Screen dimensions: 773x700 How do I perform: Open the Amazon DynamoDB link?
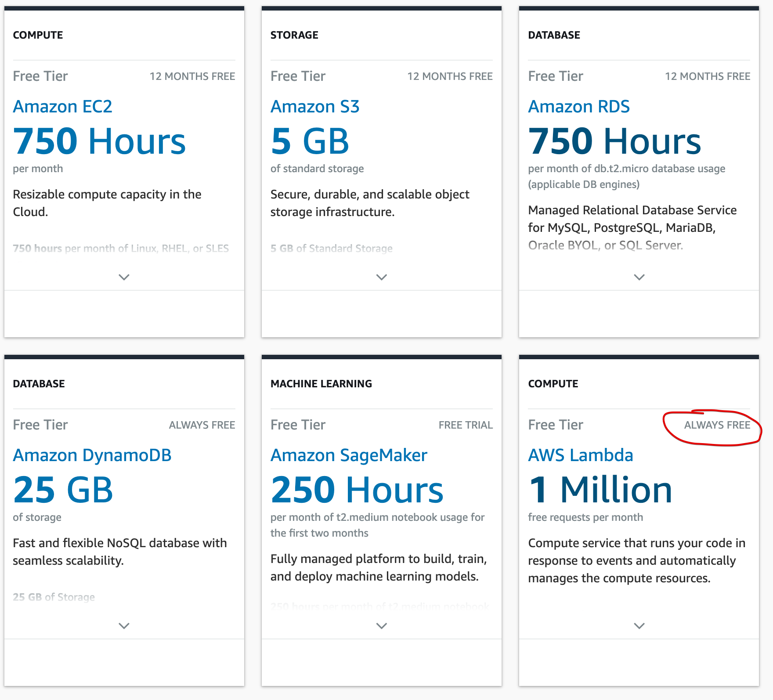[x=92, y=455]
